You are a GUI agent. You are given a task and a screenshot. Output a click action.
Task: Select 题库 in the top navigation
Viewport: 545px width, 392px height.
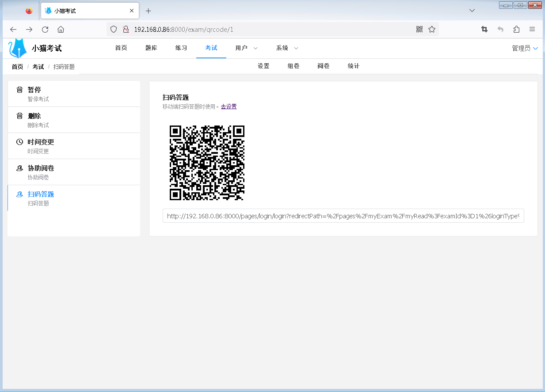(151, 48)
